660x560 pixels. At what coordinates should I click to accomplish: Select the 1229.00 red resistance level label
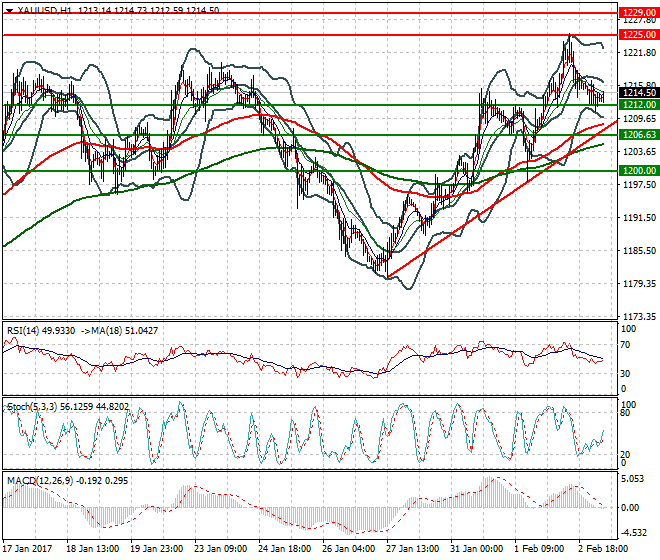pos(639,13)
